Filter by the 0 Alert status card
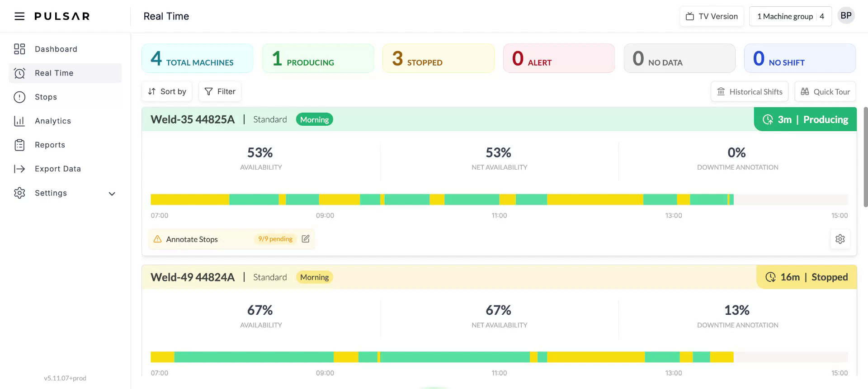 click(x=559, y=58)
